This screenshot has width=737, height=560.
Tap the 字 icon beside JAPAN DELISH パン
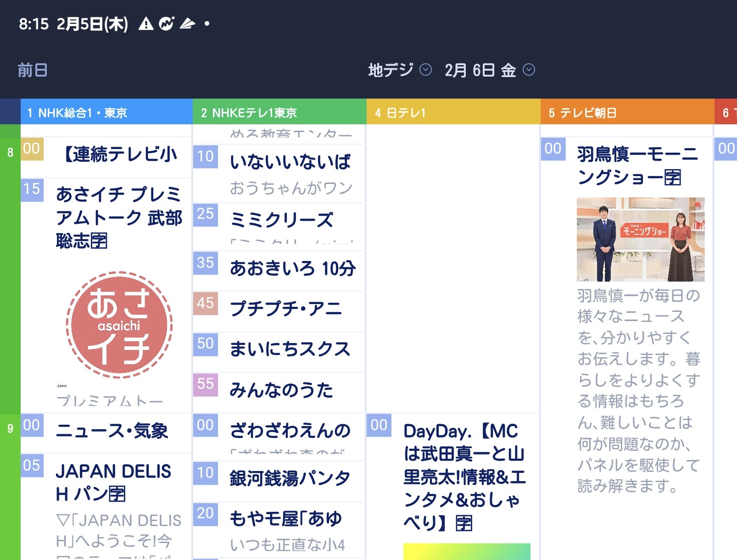pyautogui.click(x=117, y=494)
